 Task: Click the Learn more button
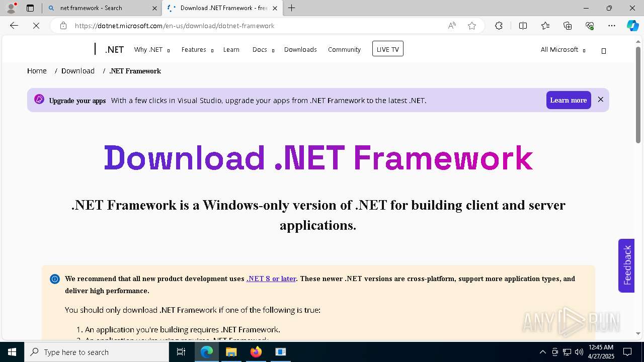pyautogui.click(x=569, y=100)
